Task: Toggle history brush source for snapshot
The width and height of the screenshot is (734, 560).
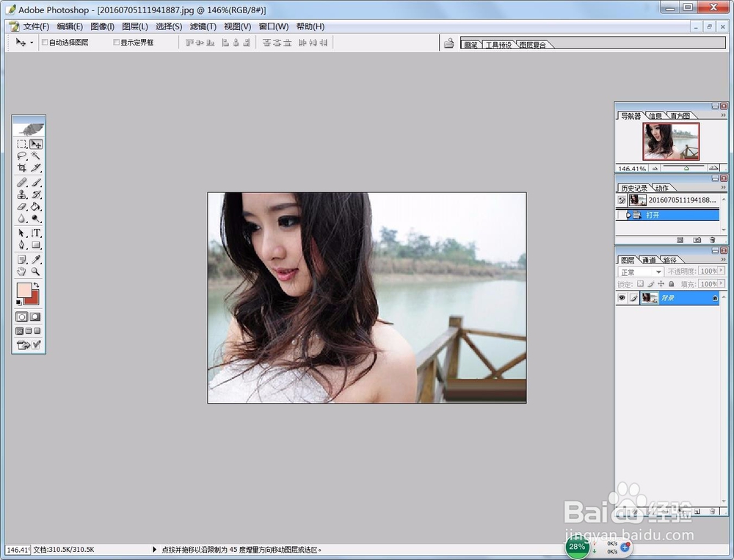Action: click(x=622, y=200)
